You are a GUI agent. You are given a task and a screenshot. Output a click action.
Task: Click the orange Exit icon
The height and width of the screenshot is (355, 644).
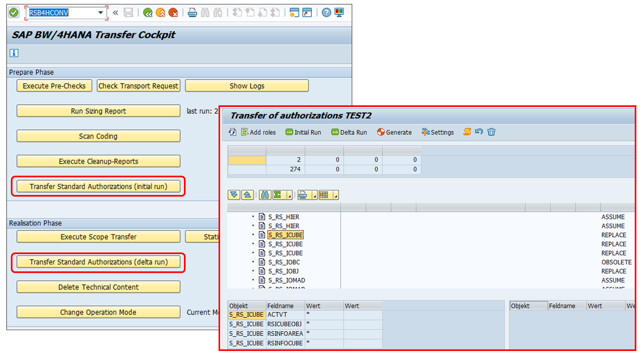tap(160, 12)
